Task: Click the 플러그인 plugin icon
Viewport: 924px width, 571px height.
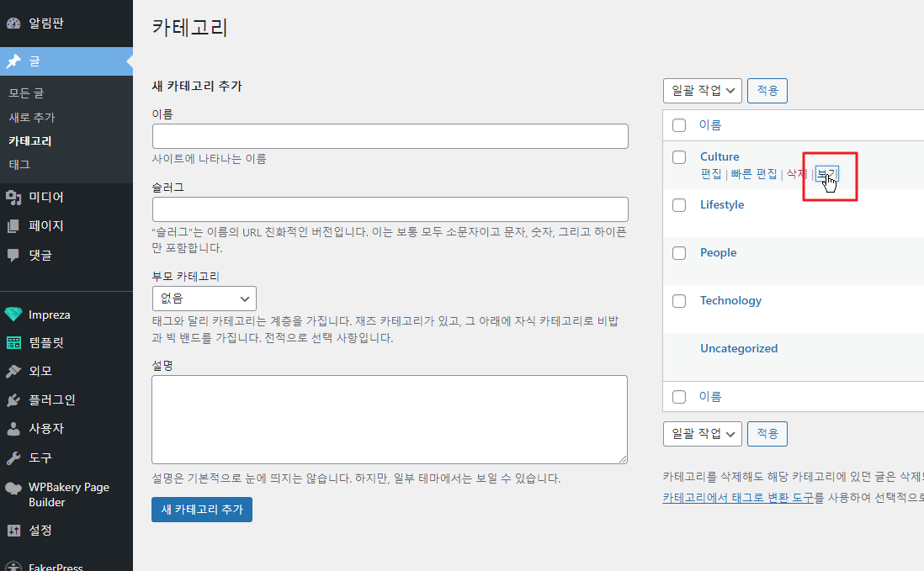Action: [13, 400]
